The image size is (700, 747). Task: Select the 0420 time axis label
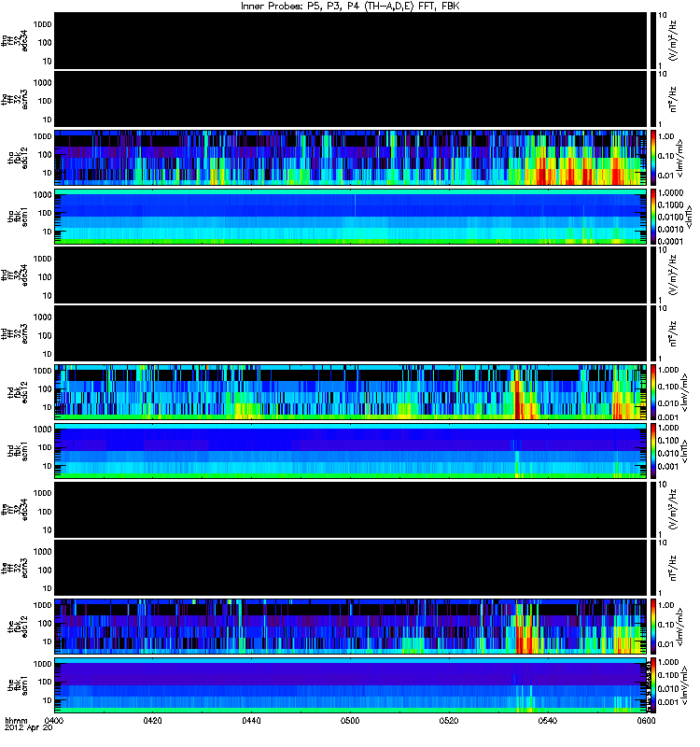[152, 720]
